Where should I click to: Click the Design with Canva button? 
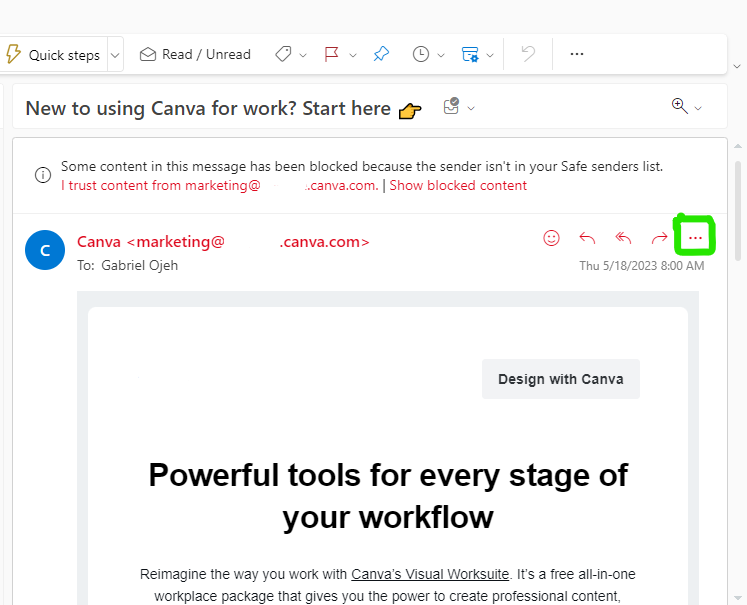point(560,379)
